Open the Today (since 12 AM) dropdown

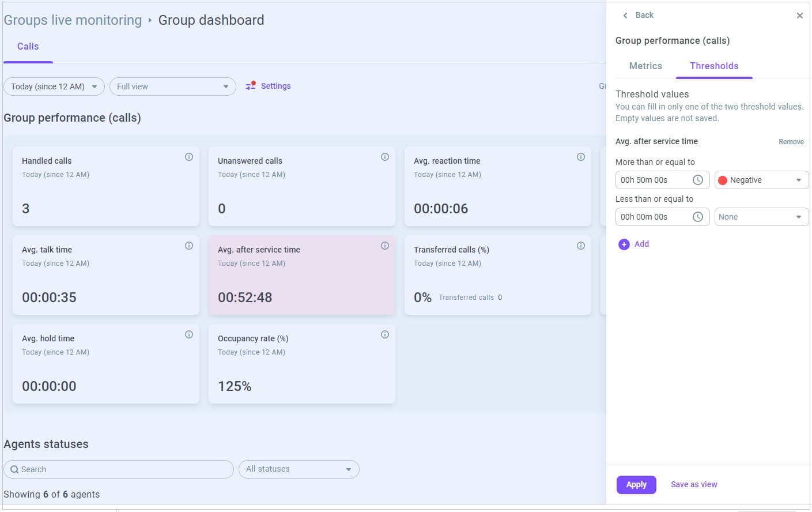click(54, 86)
